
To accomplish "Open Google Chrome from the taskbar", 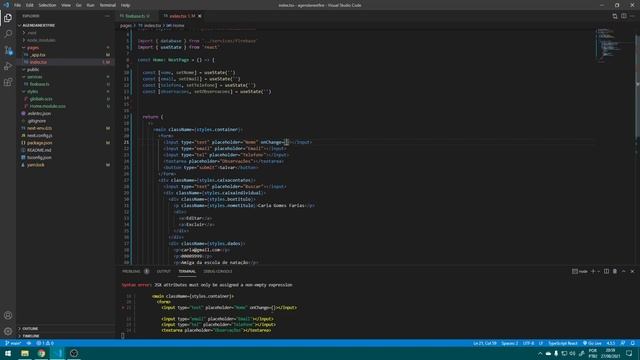I will 41,353.
